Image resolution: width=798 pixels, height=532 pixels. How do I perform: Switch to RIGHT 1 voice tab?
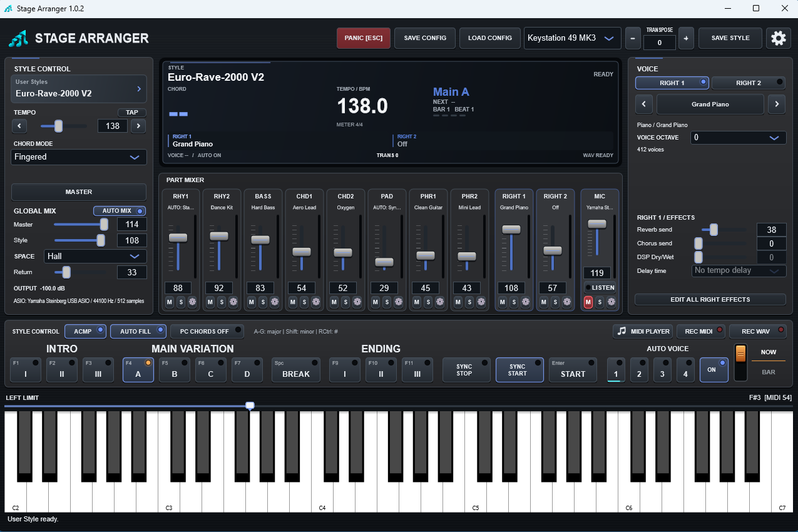coord(672,83)
